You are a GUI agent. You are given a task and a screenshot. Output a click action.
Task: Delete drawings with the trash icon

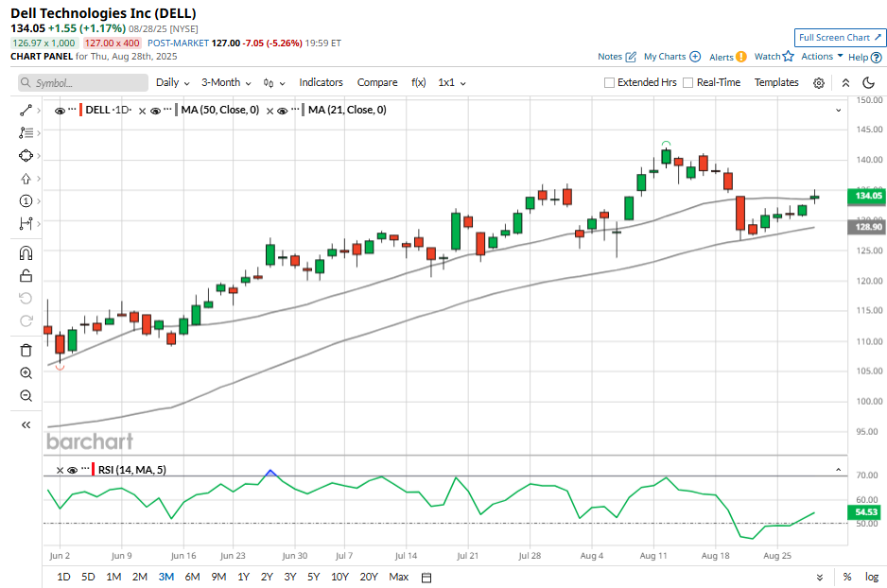(26, 351)
